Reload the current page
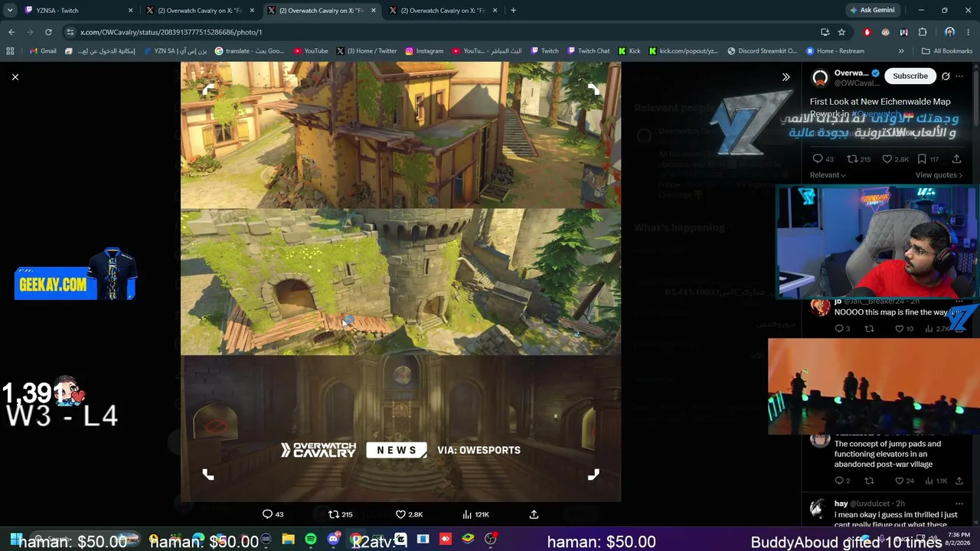This screenshot has width=980, height=551. coord(48,32)
